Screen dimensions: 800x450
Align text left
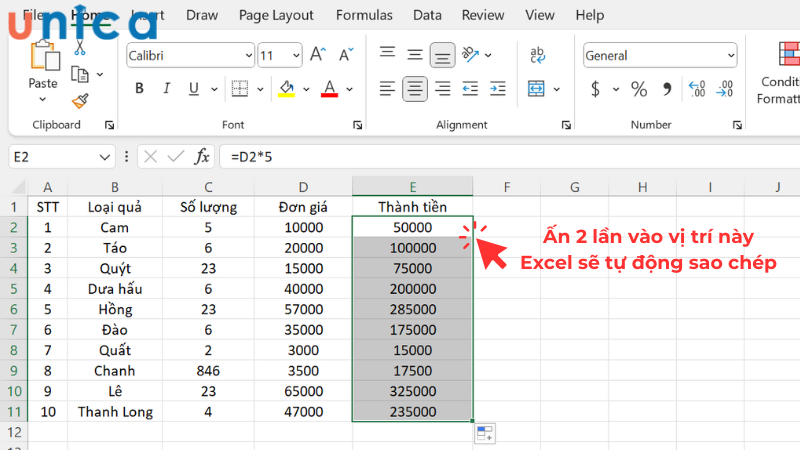tap(387, 89)
